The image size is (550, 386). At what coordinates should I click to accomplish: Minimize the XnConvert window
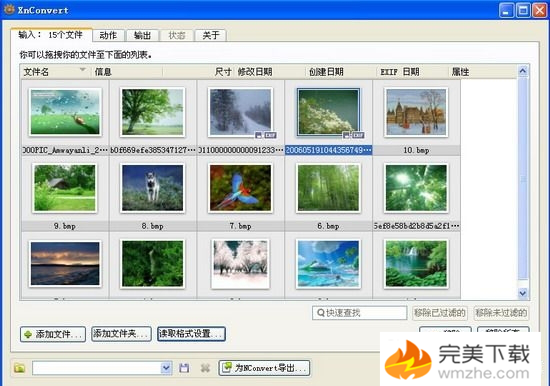pyautogui.click(x=506, y=10)
